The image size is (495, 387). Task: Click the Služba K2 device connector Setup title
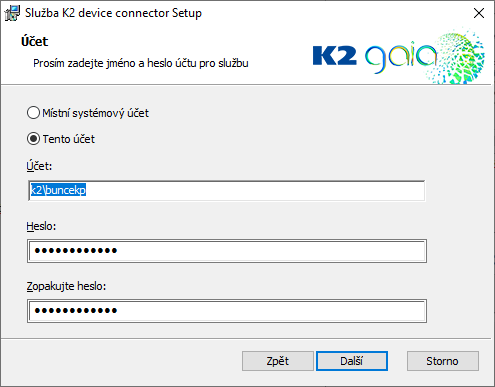[x=113, y=13]
